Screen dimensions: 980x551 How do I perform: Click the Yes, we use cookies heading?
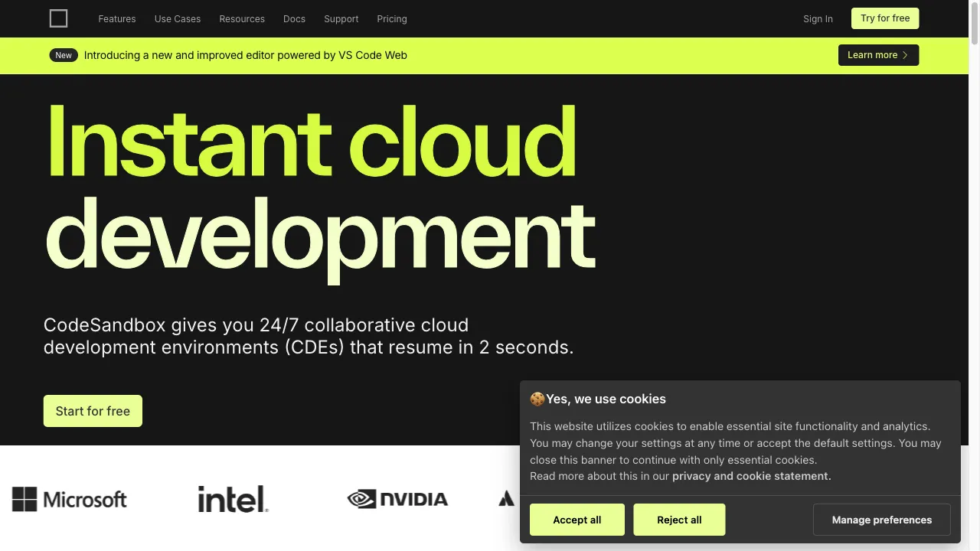pyautogui.click(x=606, y=399)
